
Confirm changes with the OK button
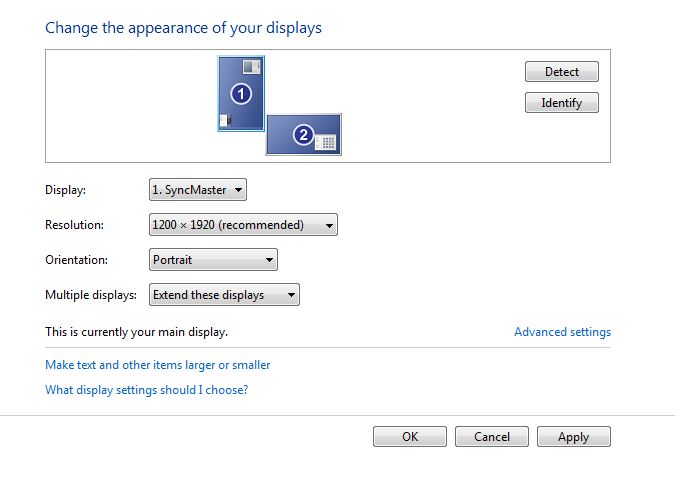pos(410,437)
